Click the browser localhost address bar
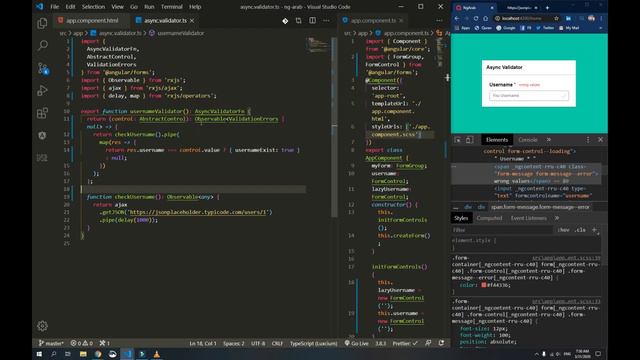 click(x=523, y=18)
